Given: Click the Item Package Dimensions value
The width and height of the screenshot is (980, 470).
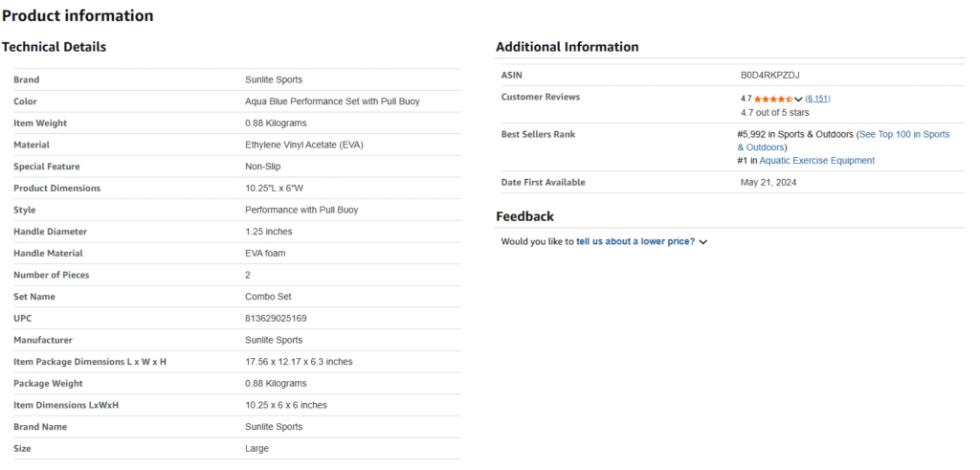Looking at the screenshot, I should [299, 362].
